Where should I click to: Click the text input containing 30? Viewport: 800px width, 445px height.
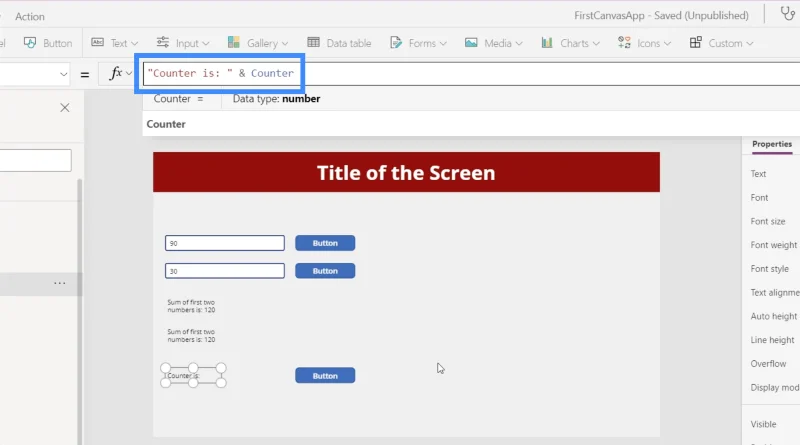click(224, 271)
